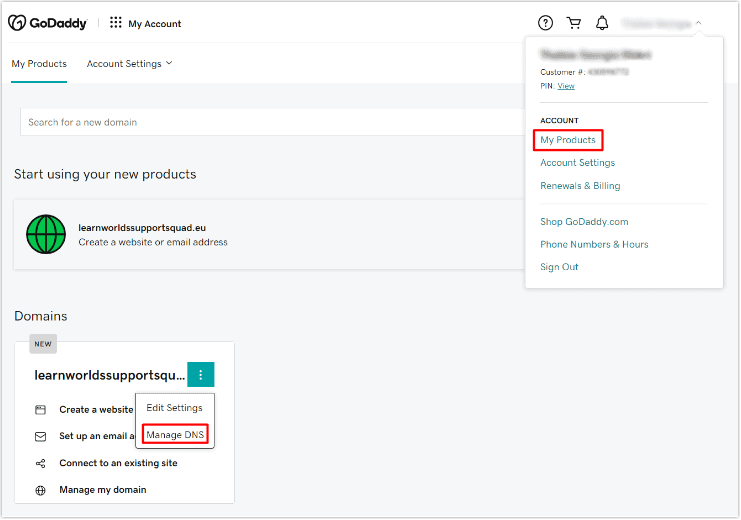View the account PIN link
741x520 pixels.
[566, 86]
